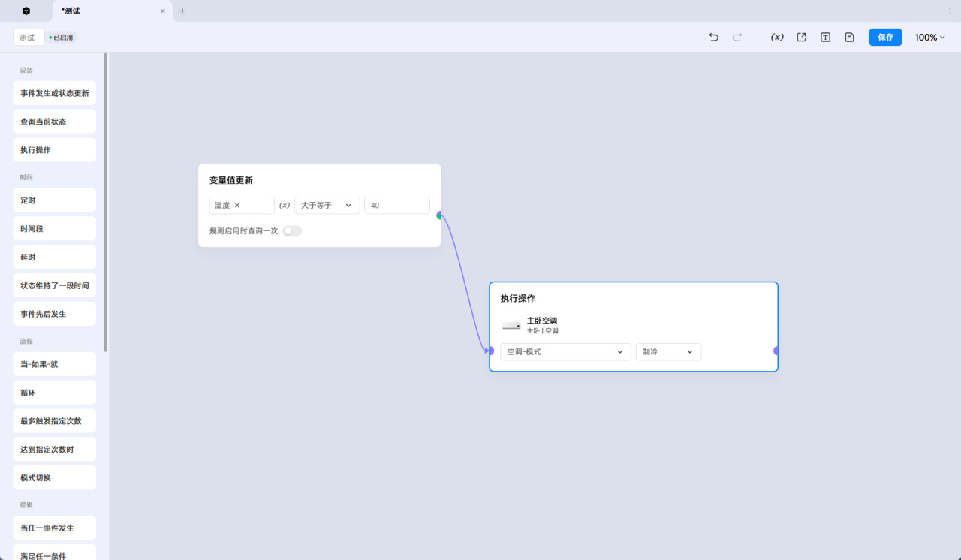This screenshot has height=560, width=961.
Task: Open a new tab with plus icon
Action: (182, 11)
